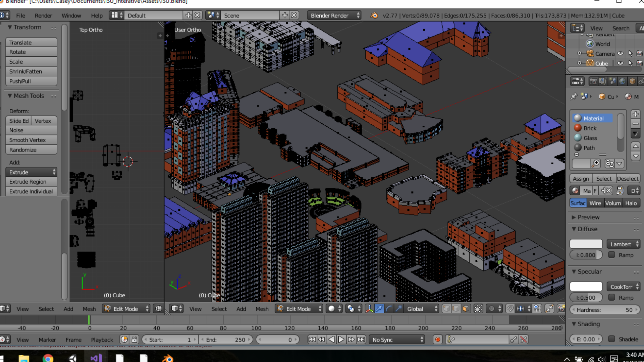This screenshot has height=362, width=644.
Task: Click the Smooth Vertex button
Action: 31,140
